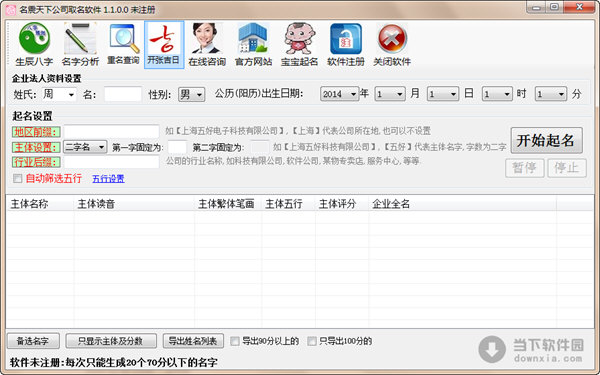Select the 开张吉日 toolbar icon
The height and width of the screenshot is (375, 600).
coord(164,44)
